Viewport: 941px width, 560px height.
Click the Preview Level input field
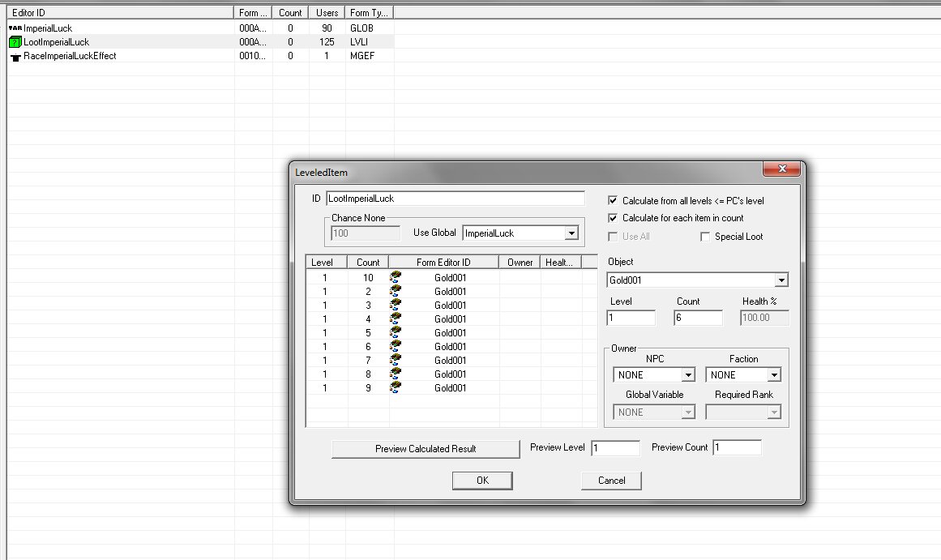(616, 448)
